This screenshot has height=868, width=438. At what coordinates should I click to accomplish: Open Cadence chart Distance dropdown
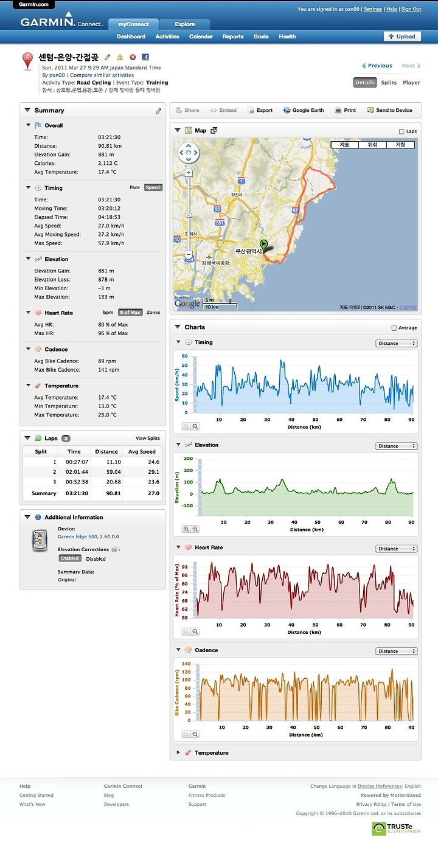coord(397,651)
